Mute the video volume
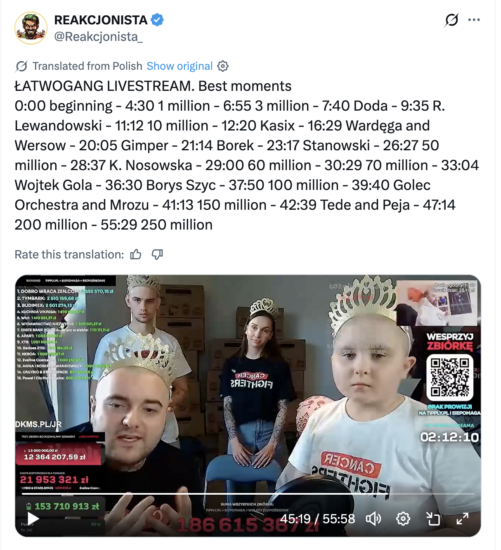The height and width of the screenshot is (550, 501). [373, 518]
